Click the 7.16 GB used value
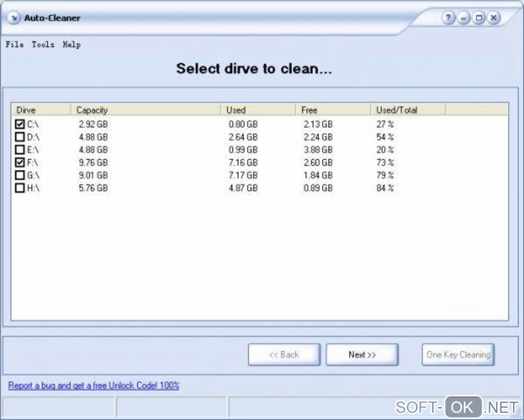The width and height of the screenshot is (524, 420). (x=243, y=162)
